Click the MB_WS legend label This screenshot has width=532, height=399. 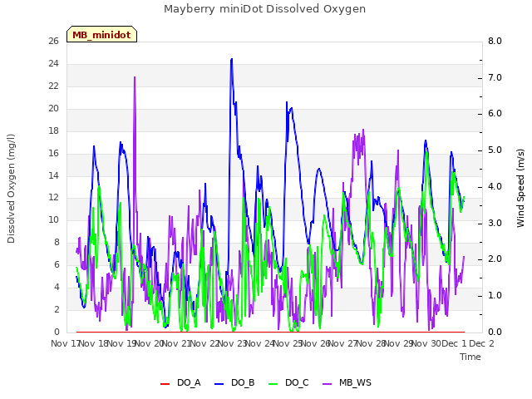tap(355, 382)
